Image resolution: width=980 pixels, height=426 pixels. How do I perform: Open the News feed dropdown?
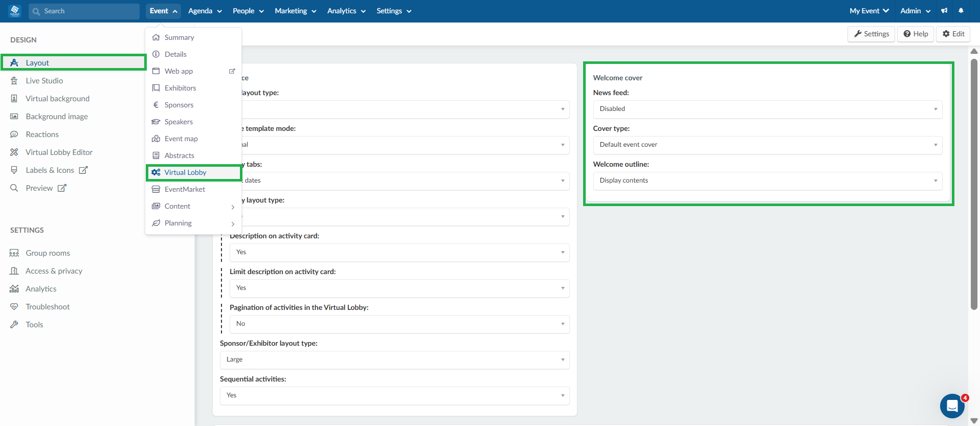768,109
